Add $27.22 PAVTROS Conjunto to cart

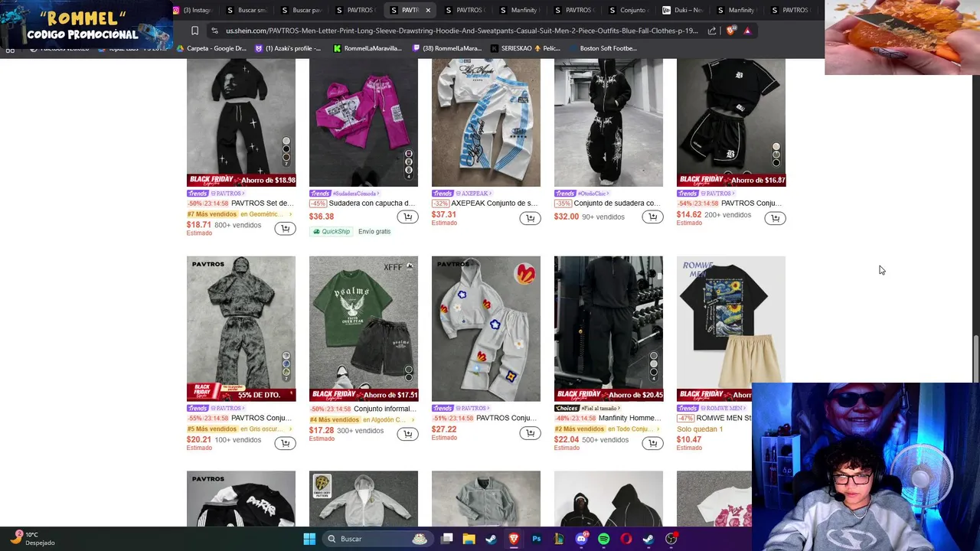[x=530, y=433]
